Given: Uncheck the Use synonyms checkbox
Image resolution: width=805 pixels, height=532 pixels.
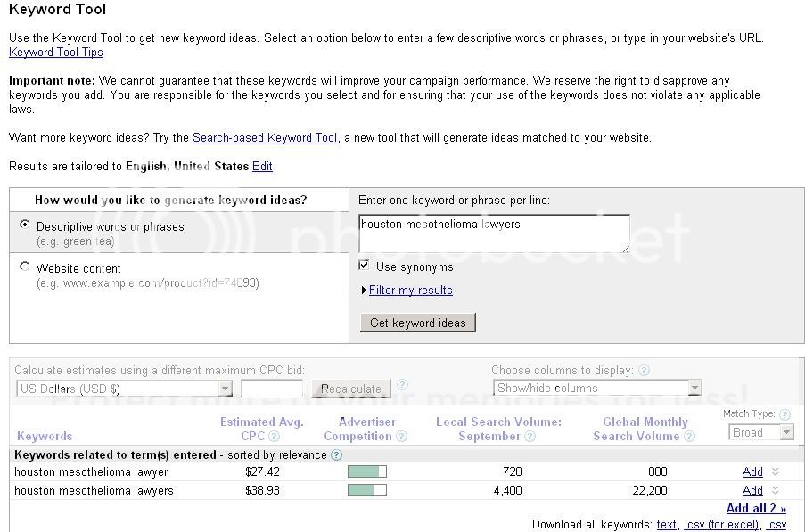Looking at the screenshot, I should (364, 266).
